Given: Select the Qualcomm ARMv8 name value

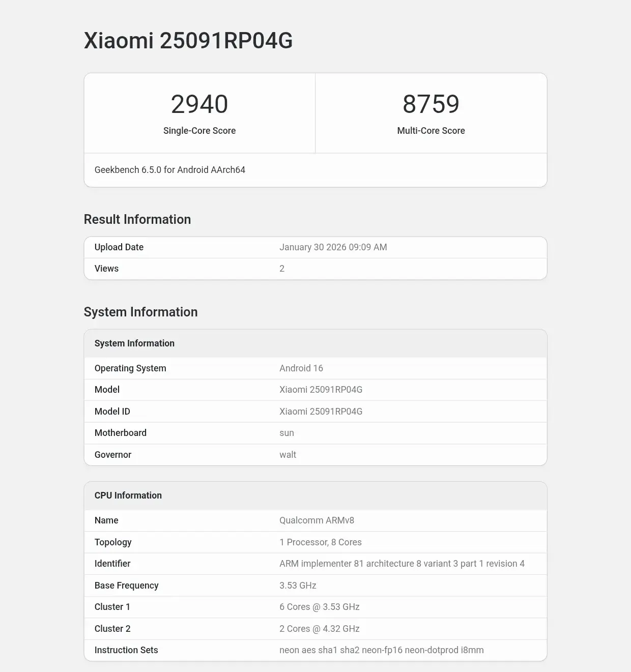Looking at the screenshot, I should (317, 520).
